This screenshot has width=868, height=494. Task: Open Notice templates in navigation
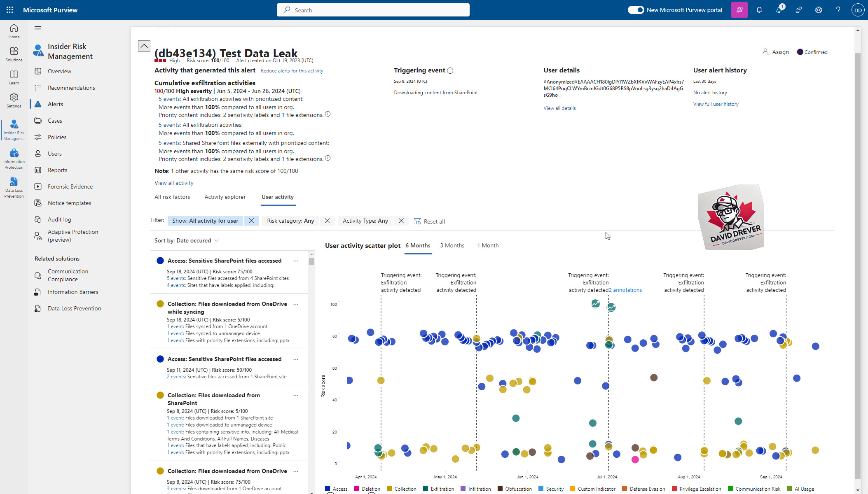(x=70, y=203)
